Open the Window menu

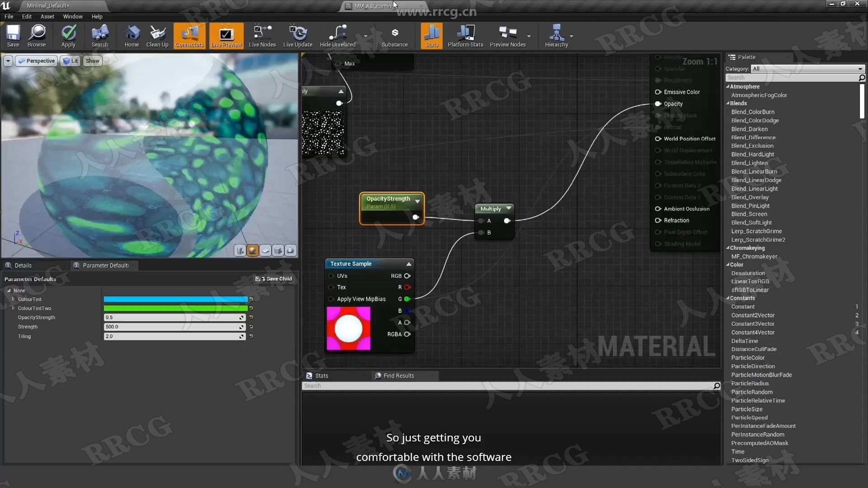tap(72, 16)
